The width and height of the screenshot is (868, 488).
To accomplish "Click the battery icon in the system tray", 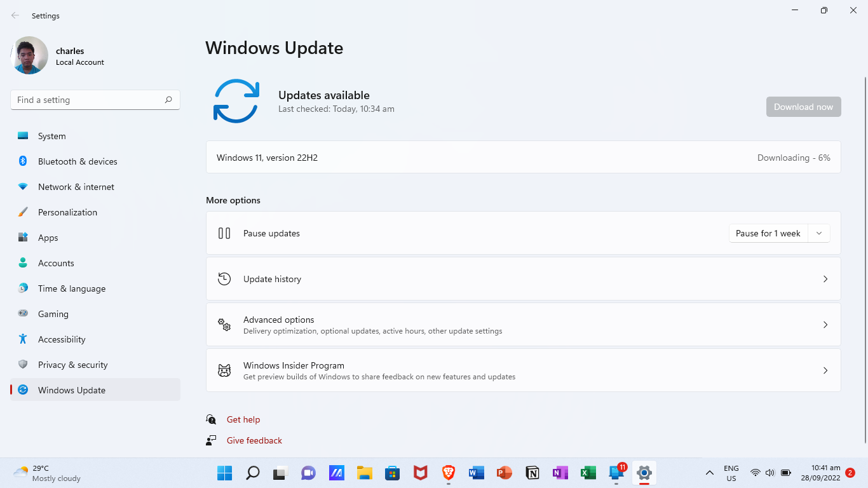I will [786, 473].
